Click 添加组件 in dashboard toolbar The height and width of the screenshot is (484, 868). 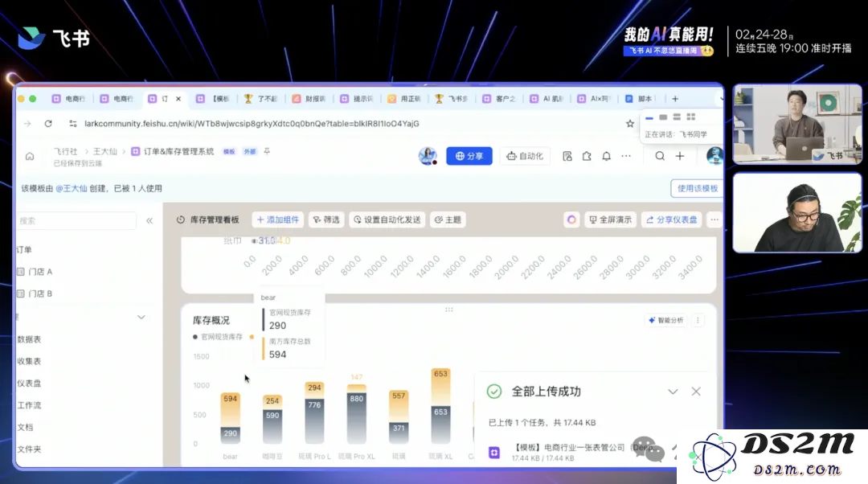tap(278, 219)
